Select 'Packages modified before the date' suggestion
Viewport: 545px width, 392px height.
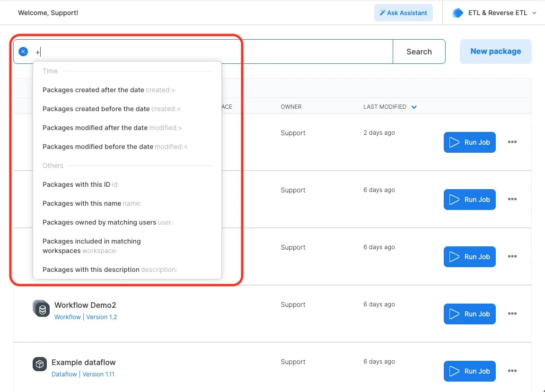[127, 147]
